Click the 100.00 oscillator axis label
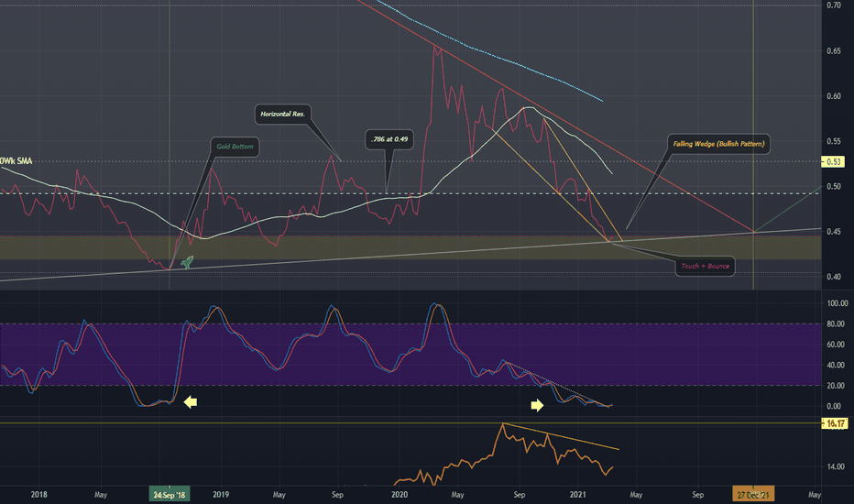 coord(838,303)
